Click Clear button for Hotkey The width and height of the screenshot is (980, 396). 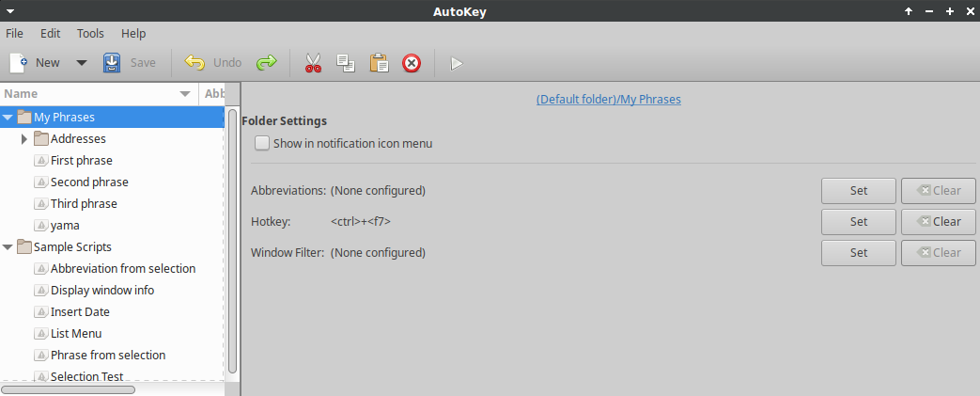pos(938,221)
